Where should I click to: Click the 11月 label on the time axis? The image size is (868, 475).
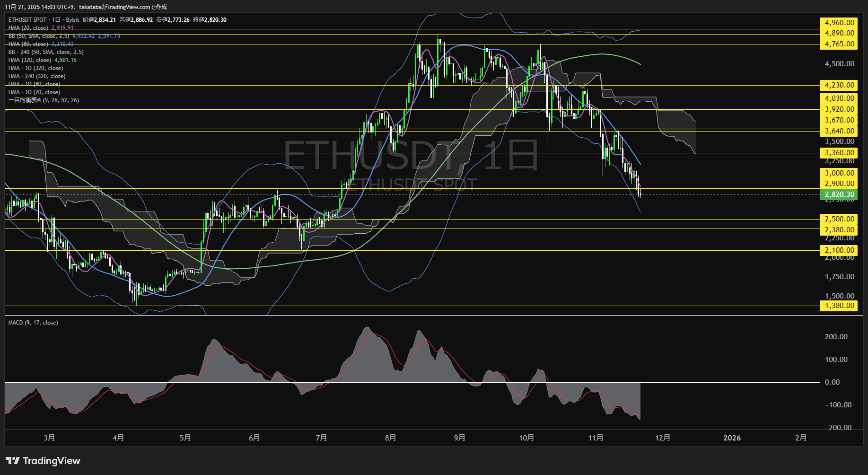[596, 438]
